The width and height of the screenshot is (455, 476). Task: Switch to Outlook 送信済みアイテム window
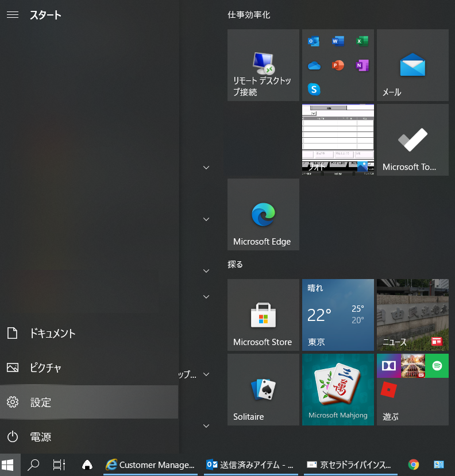(x=250, y=465)
